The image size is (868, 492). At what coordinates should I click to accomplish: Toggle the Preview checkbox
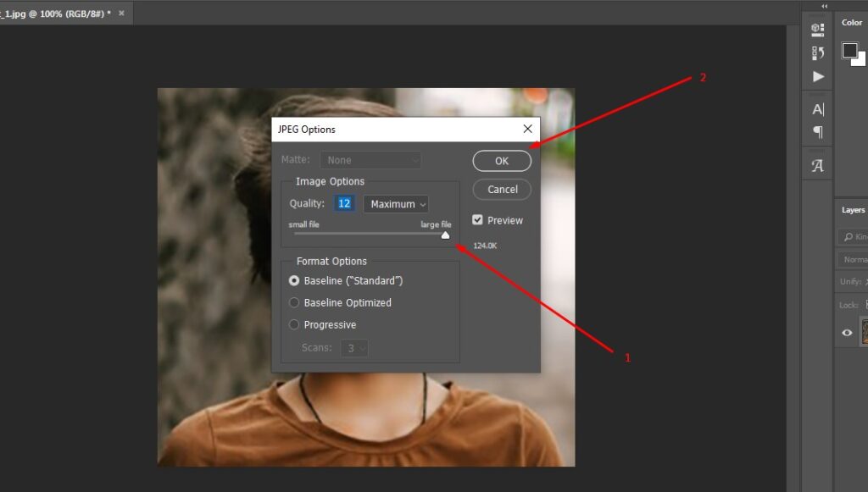pyautogui.click(x=478, y=220)
